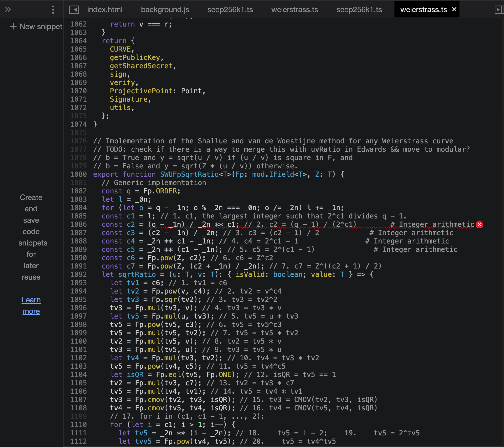
Task: Set breakpoint on line number 1080
Action: [78, 174]
